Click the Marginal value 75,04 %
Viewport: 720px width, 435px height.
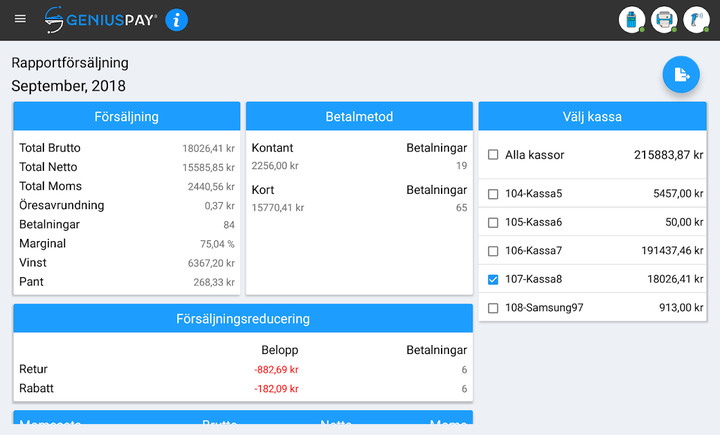point(217,244)
